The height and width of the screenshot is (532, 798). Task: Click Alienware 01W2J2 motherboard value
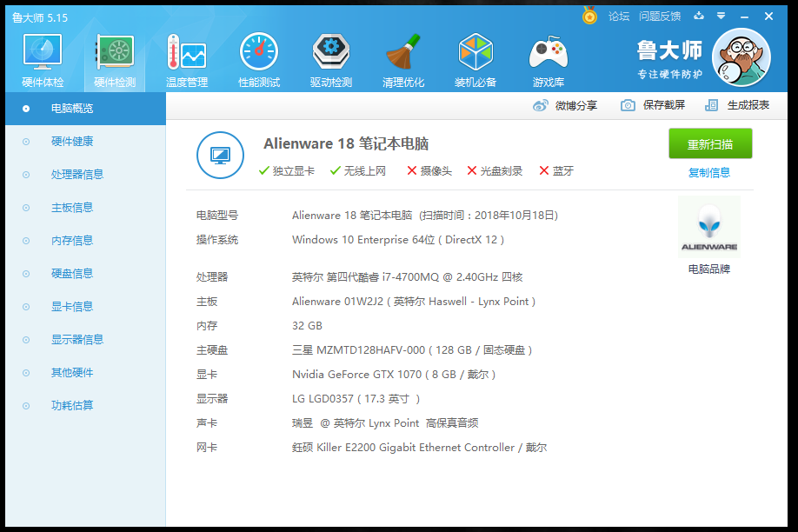tap(414, 302)
